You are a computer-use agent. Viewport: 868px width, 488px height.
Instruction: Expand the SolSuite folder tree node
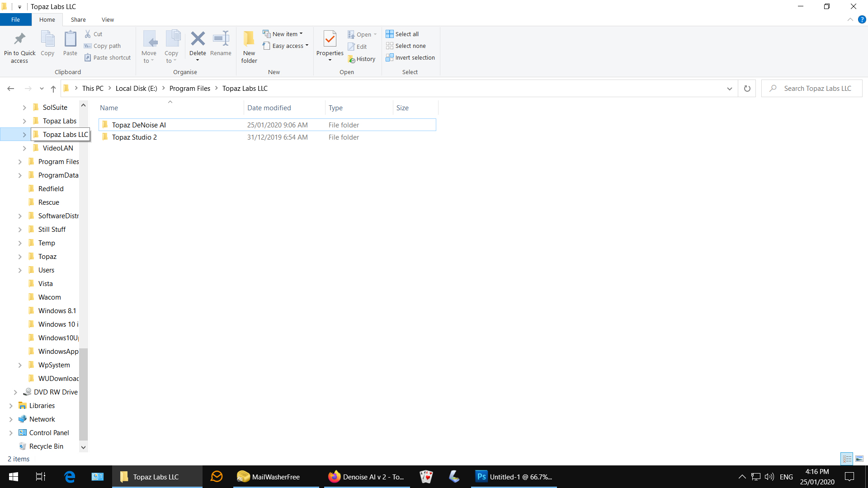pyautogui.click(x=24, y=108)
